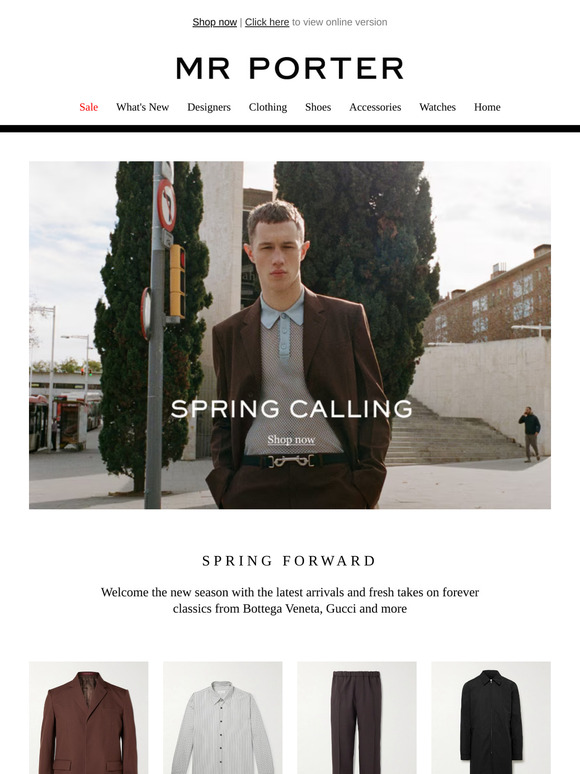Open the burgundy blazer product thumbnail
Image resolution: width=580 pixels, height=774 pixels.
(x=88, y=718)
